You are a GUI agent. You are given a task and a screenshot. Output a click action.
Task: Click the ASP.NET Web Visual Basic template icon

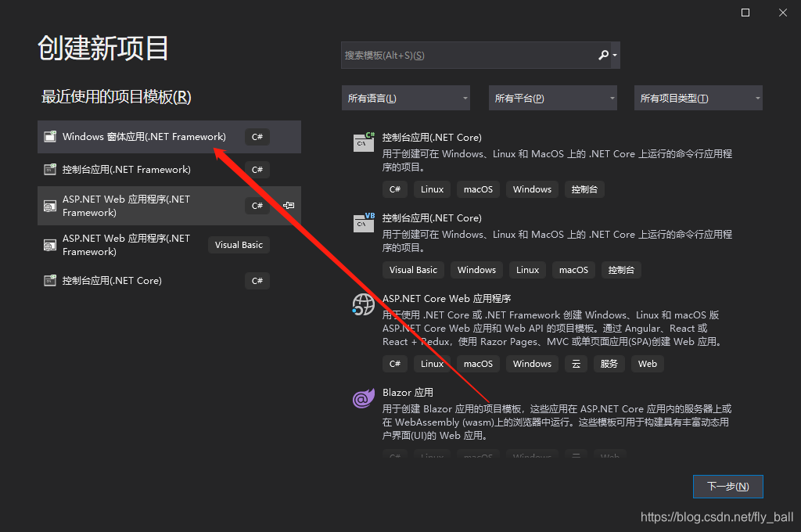50,246
